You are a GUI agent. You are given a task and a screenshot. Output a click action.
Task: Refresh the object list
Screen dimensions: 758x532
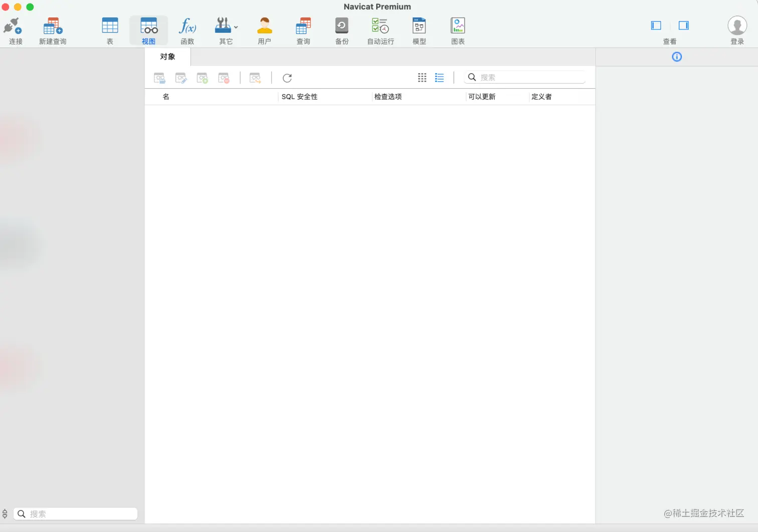tap(287, 78)
